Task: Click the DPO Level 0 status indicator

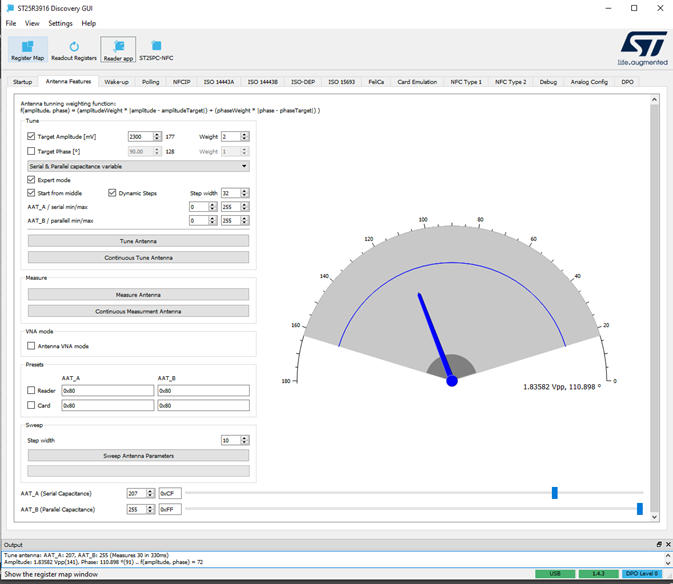Action: coord(640,574)
